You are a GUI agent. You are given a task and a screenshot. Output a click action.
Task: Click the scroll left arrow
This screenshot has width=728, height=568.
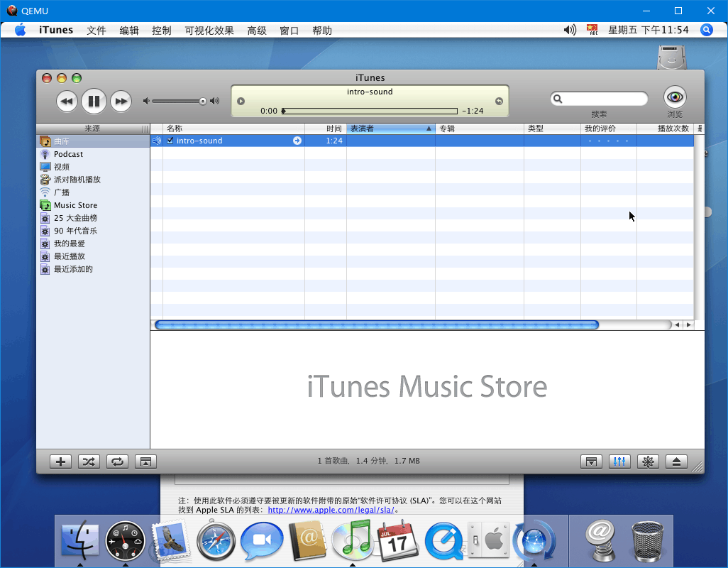pyautogui.click(x=677, y=325)
